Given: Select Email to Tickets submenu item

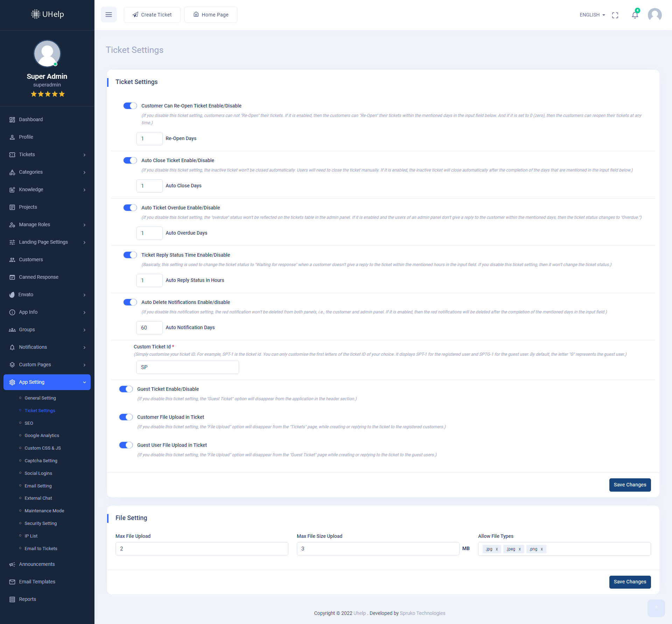Looking at the screenshot, I should pyautogui.click(x=41, y=549).
